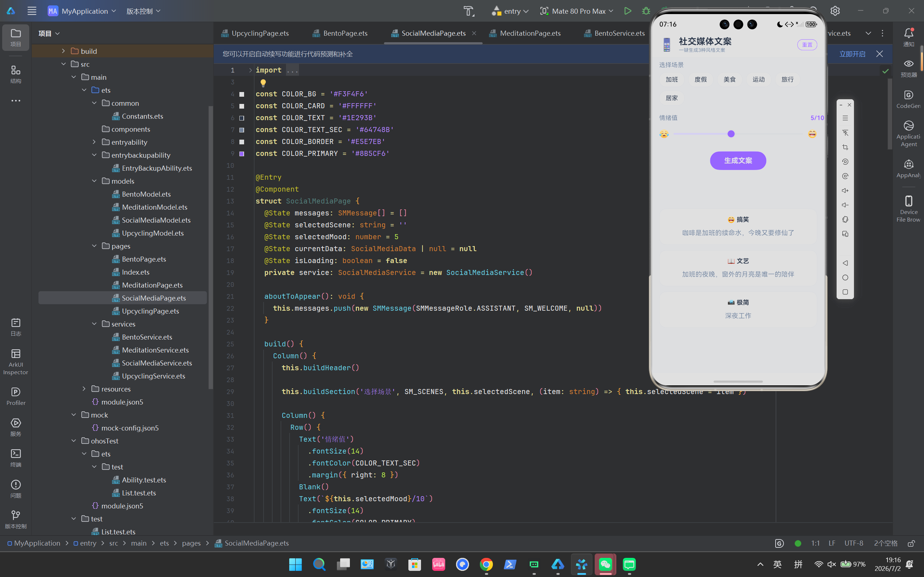Click 重置 reset button in app
924x577 pixels.
click(x=807, y=45)
